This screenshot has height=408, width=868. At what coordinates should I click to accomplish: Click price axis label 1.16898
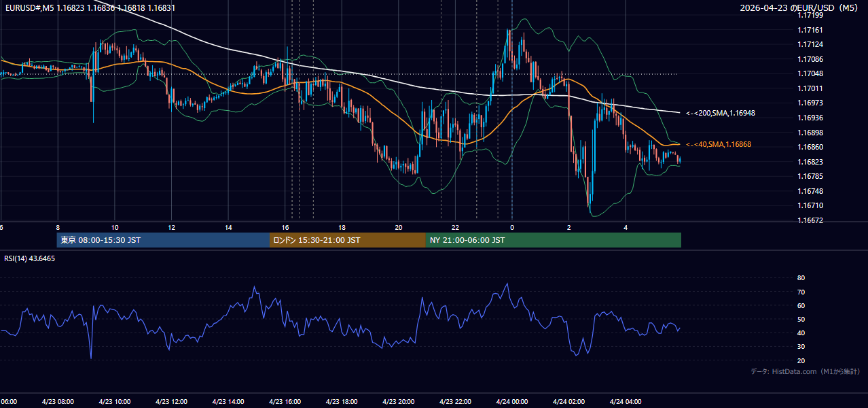(x=810, y=133)
